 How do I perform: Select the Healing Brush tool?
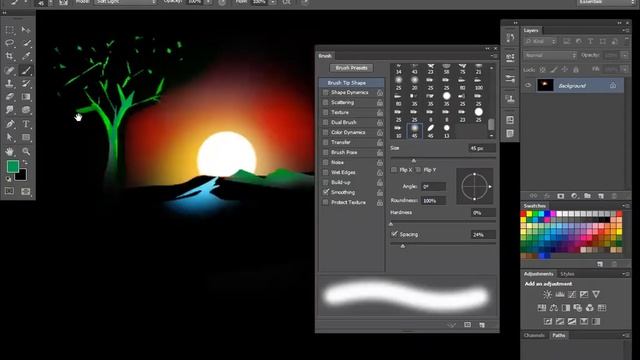pyautogui.click(x=9, y=70)
